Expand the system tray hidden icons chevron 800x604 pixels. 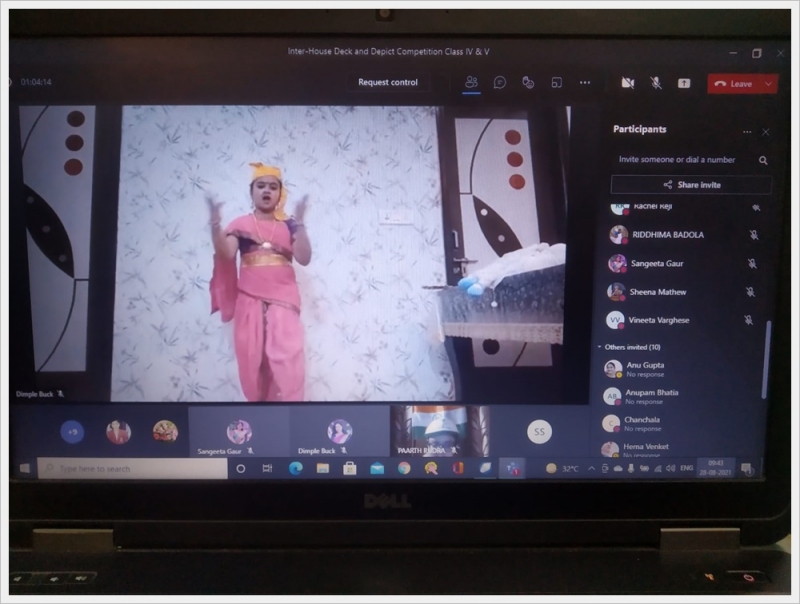click(x=591, y=468)
